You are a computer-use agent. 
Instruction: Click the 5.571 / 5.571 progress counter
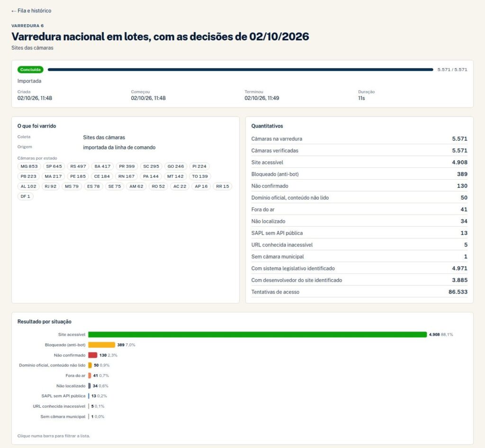pyautogui.click(x=452, y=70)
